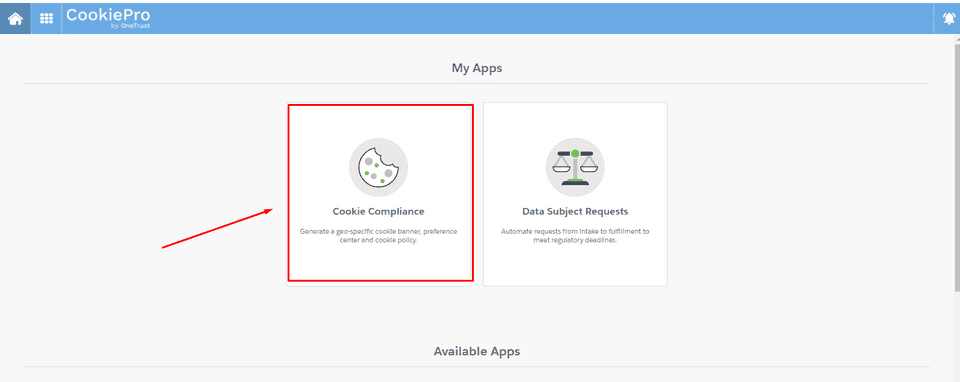960x382 pixels.
Task: Click the scales icon in Data Subject Requests
Action: [575, 167]
